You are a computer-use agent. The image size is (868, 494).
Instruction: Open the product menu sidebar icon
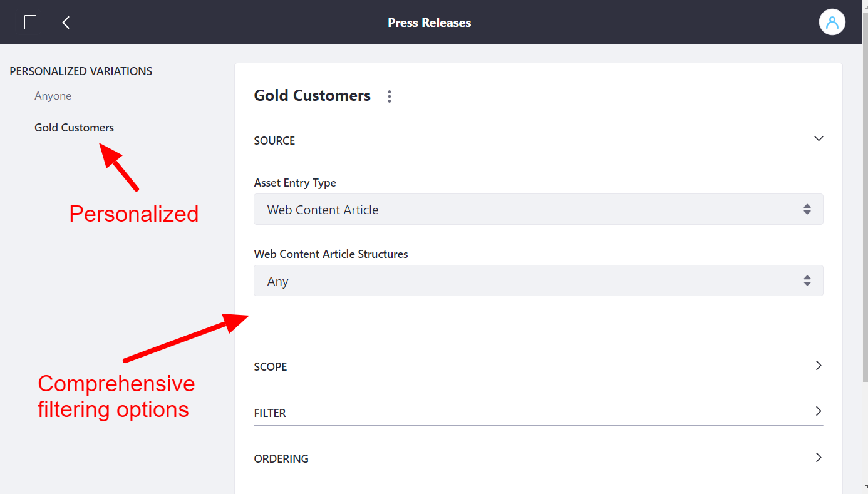(28, 22)
